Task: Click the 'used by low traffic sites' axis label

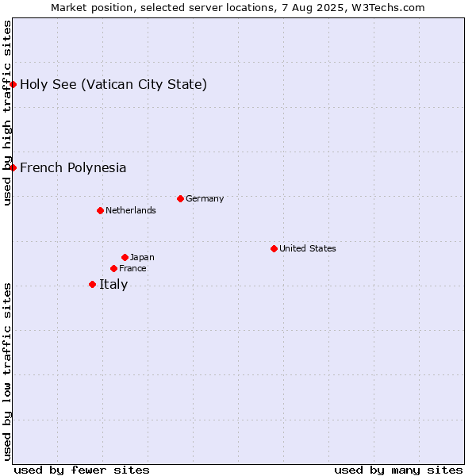Action: tap(7, 372)
